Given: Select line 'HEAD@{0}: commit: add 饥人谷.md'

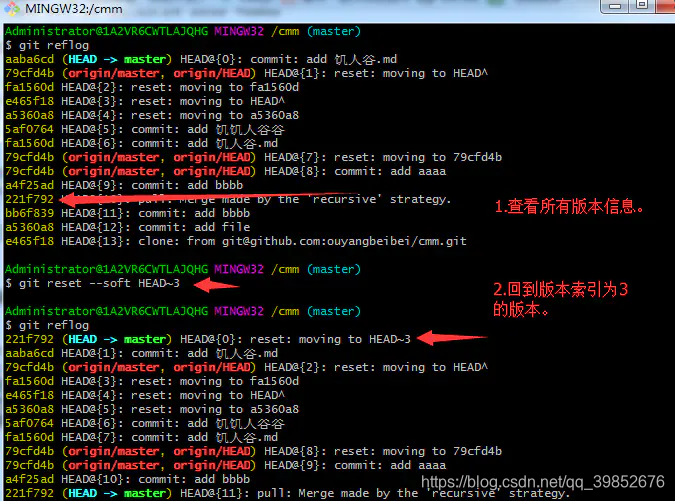Looking at the screenshot, I should [x=201, y=59].
